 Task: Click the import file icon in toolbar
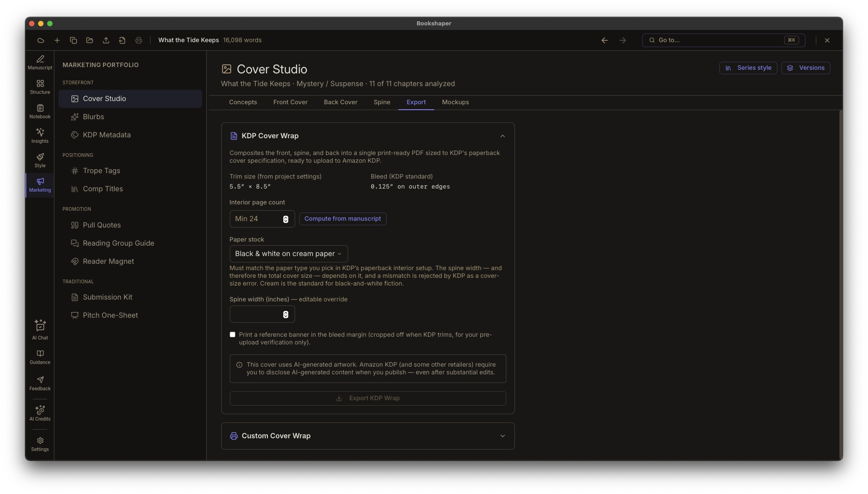[122, 40]
